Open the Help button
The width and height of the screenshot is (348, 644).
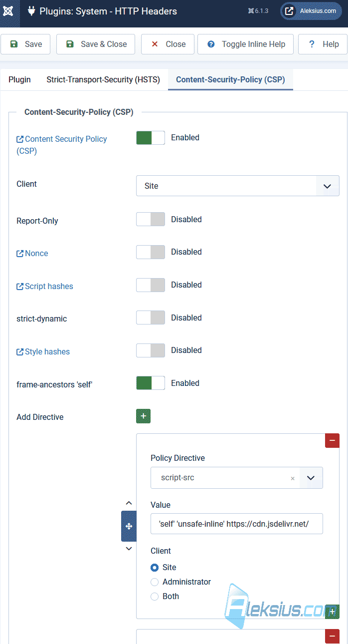pyautogui.click(x=323, y=44)
